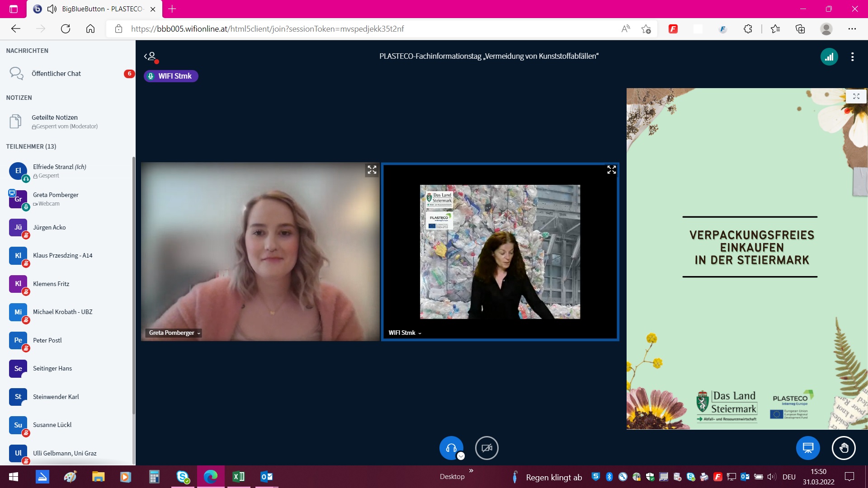
Task: Open browser collections icon
Action: [800, 29]
